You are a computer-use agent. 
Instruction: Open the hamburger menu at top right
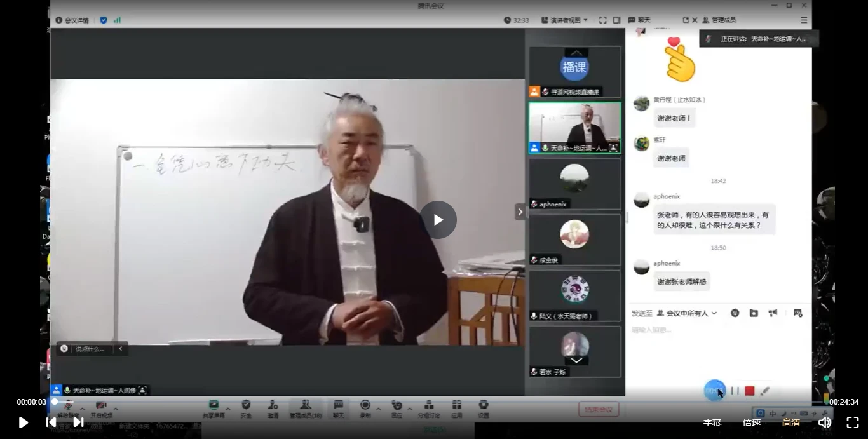[804, 20]
